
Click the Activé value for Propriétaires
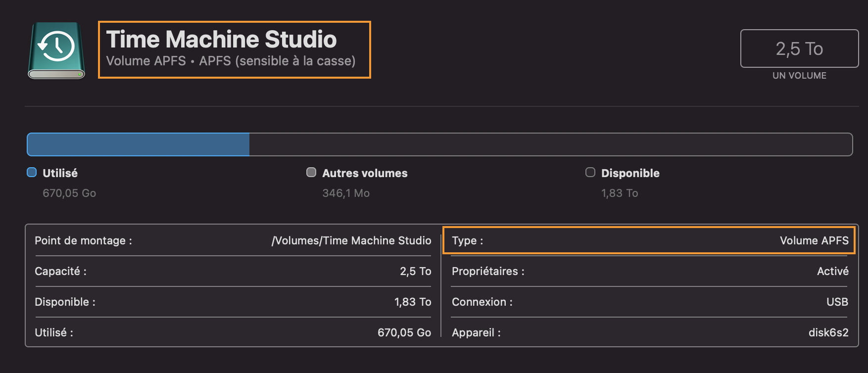pos(832,271)
